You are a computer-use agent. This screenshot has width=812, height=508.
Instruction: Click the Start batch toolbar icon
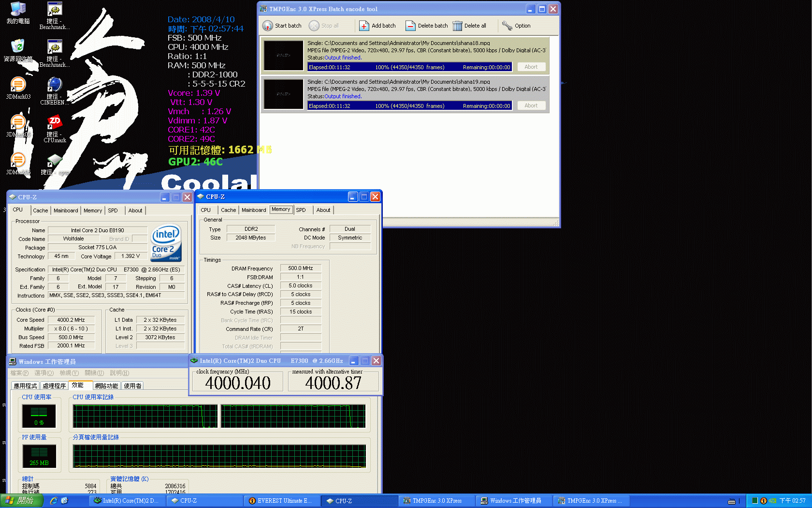(268, 26)
